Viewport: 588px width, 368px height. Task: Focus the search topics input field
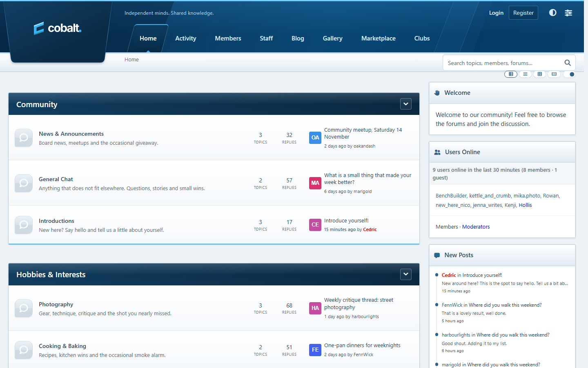point(503,63)
